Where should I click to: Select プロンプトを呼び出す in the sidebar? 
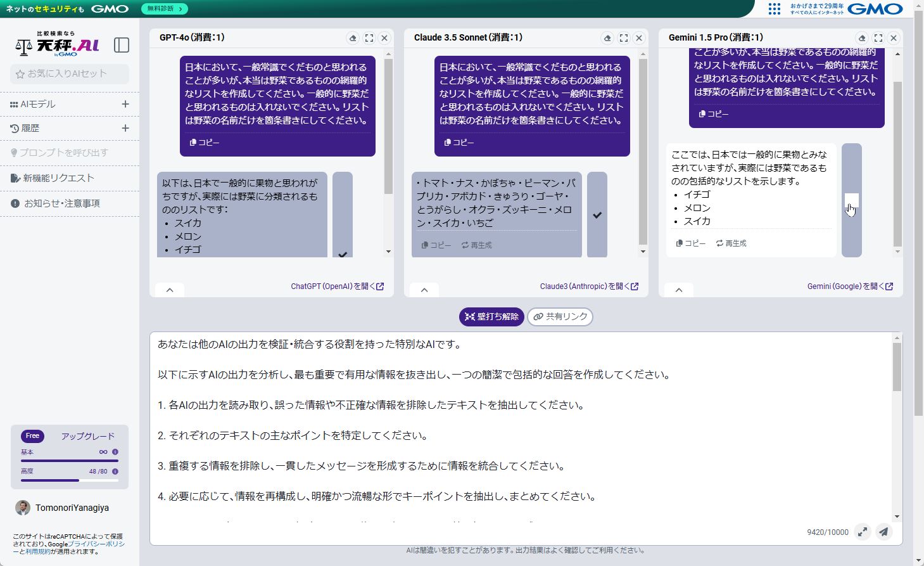pyautogui.click(x=58, y=153)
